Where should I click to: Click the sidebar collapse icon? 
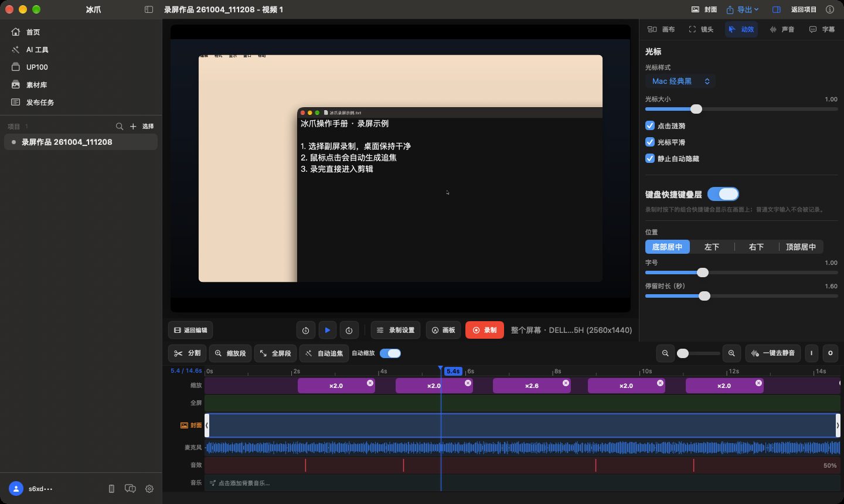point(149,9)
